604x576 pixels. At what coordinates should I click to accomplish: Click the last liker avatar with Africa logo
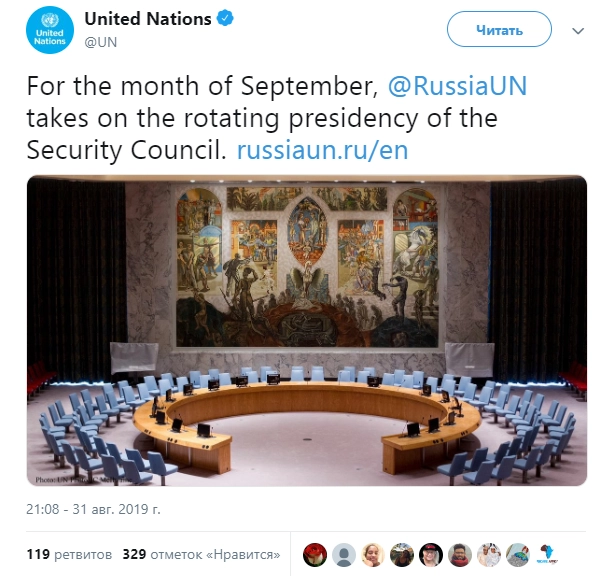[547, 554]
